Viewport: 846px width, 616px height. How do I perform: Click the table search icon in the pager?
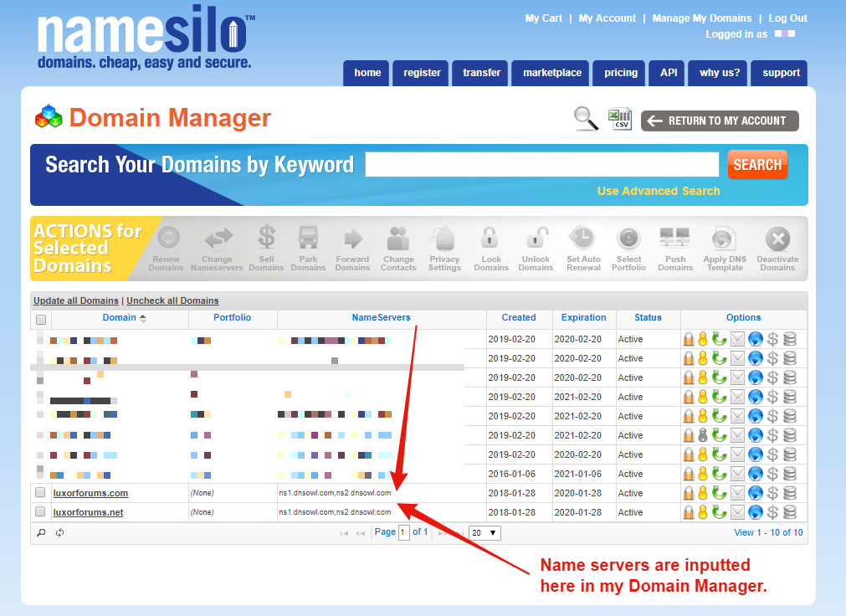tap(41, 533)
